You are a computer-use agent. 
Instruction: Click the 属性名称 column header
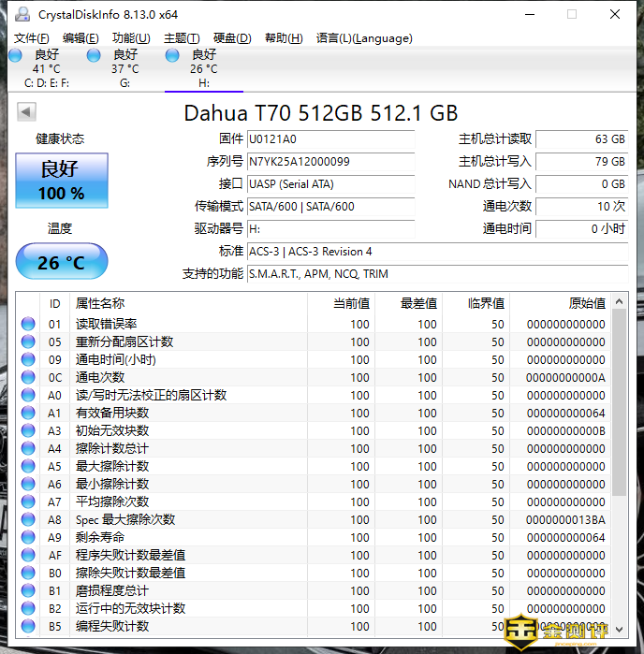pyautogui.click(x=100, y=303)
